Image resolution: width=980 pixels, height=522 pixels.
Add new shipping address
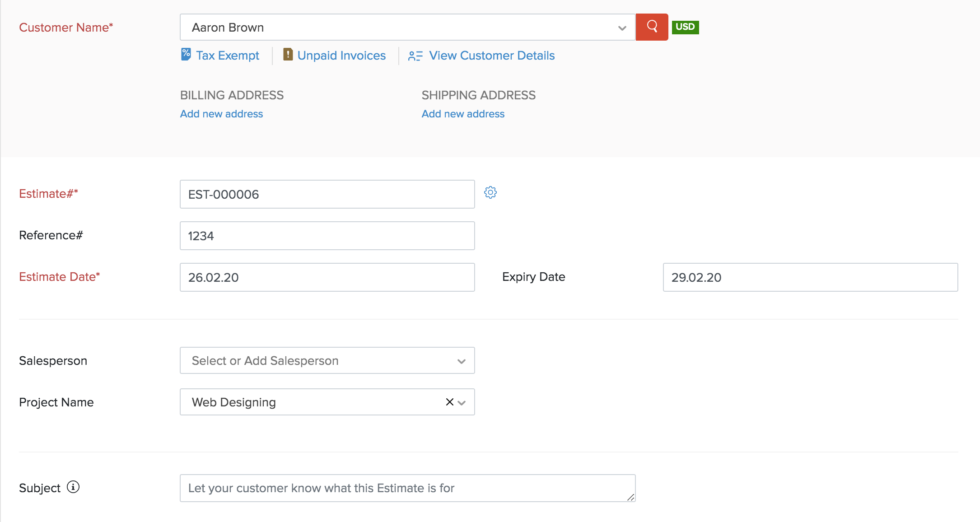463,114
